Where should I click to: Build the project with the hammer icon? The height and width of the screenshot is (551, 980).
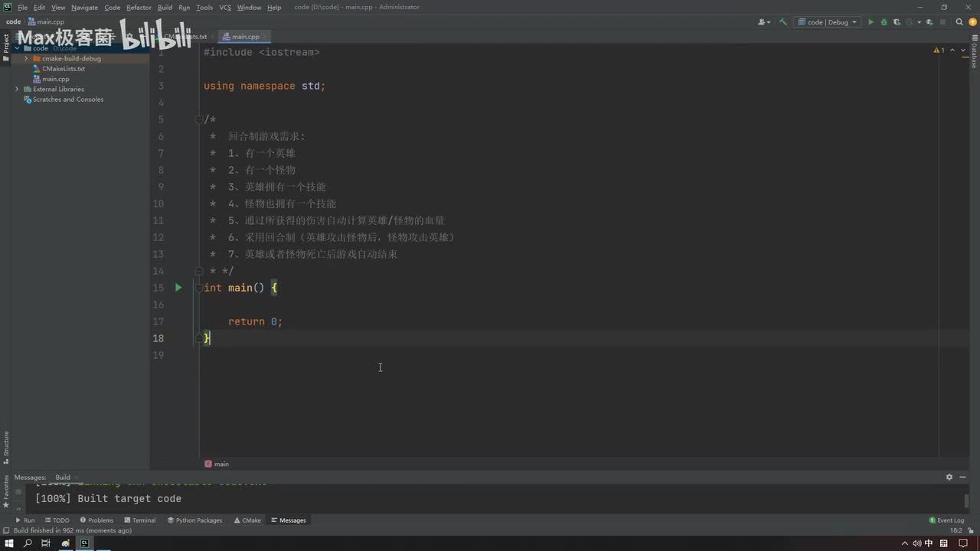pos(782,22)
